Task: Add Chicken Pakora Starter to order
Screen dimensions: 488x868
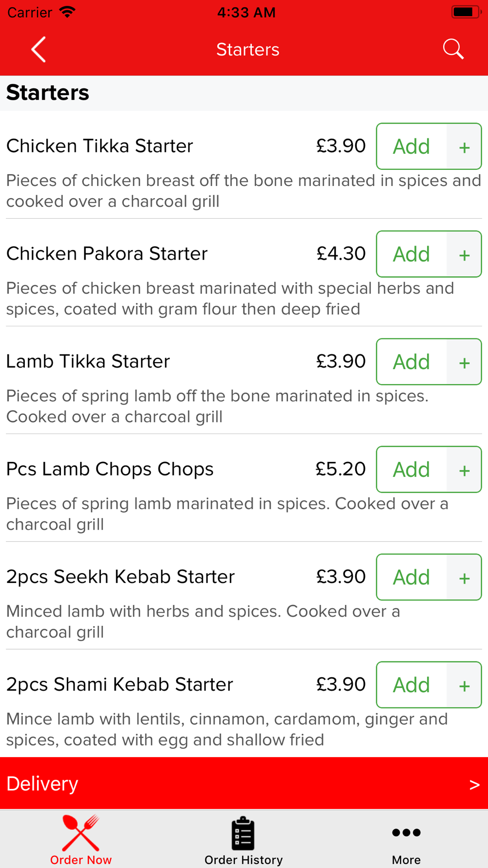Action: pos(411,254)
